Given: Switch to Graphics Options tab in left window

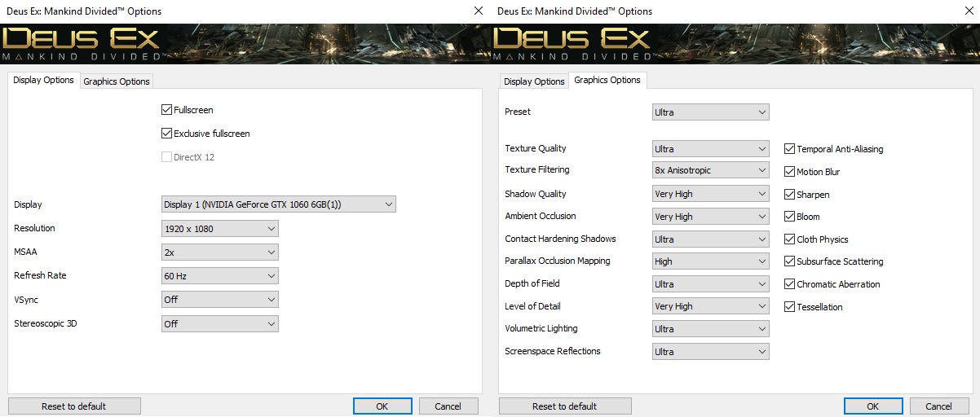Looking at the screenshot, I should pyautogui.click(x=117, y=81).
